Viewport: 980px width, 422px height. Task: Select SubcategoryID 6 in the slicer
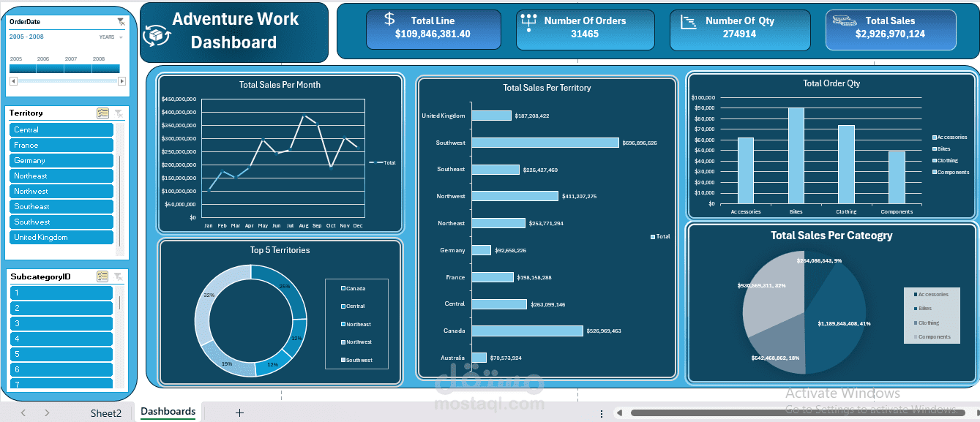pyautogui.click(x=61, y=369)
